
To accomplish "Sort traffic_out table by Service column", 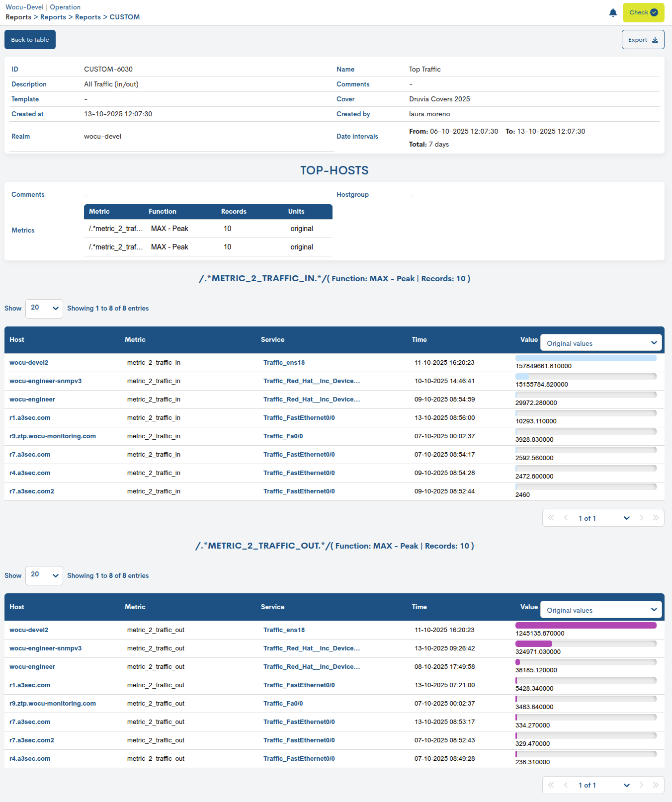I will coord(273,607).
